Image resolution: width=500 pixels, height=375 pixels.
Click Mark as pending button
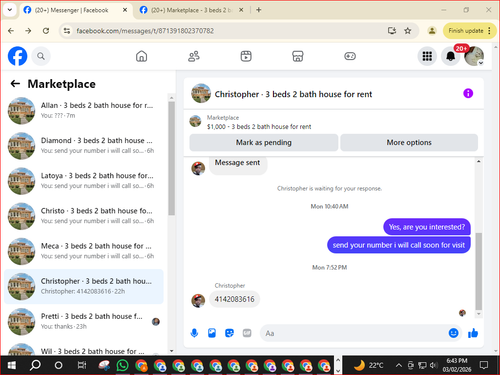pos(264,143)
